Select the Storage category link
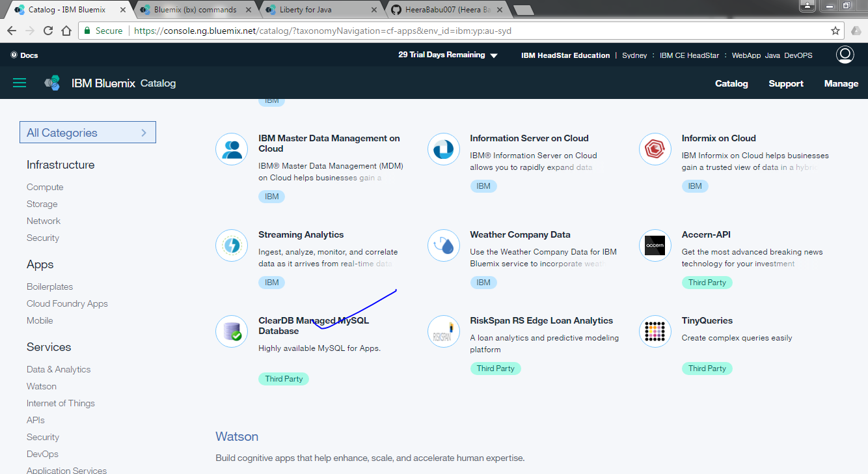This screenshot has height=474, width=868. (42, 204)
